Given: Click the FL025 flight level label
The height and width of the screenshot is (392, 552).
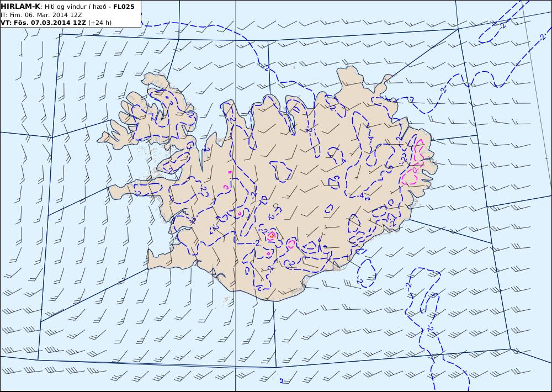Looking at the screenshot, I should tap(124, 7).
